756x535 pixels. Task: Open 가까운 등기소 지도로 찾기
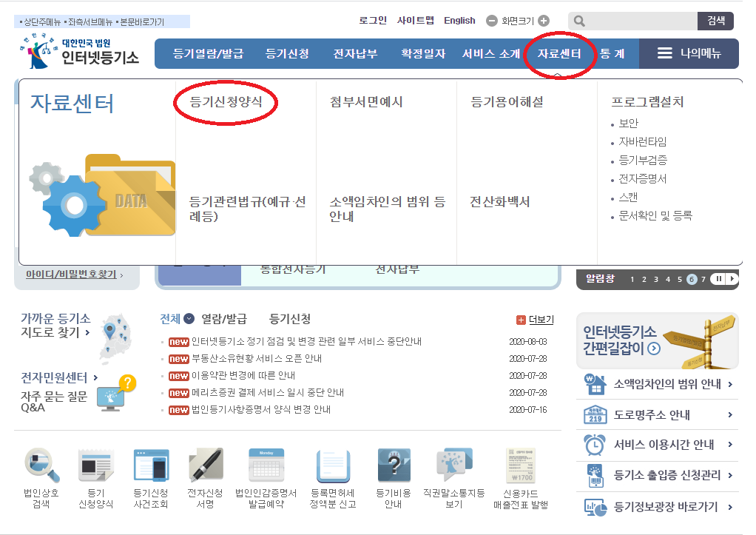[55, 325]
